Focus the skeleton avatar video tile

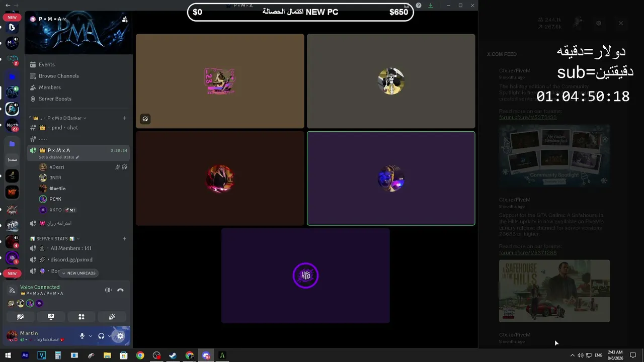click(391, 81)
